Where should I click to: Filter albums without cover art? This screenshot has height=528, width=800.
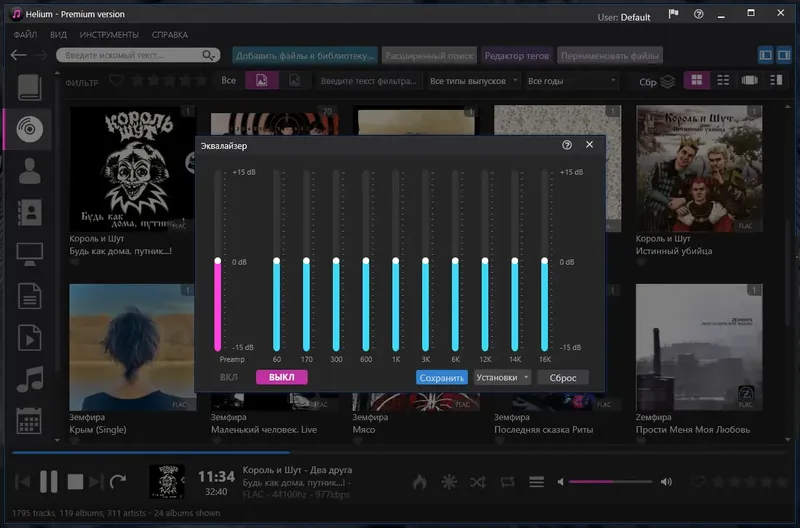pyautogui.click(x=294, y=81)
